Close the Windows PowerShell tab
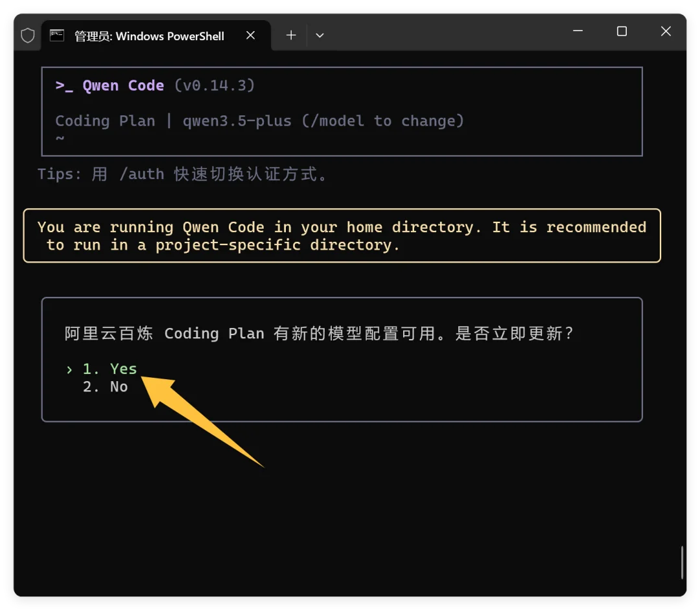Viewport: 700px width, 610px height. point(251,36)
